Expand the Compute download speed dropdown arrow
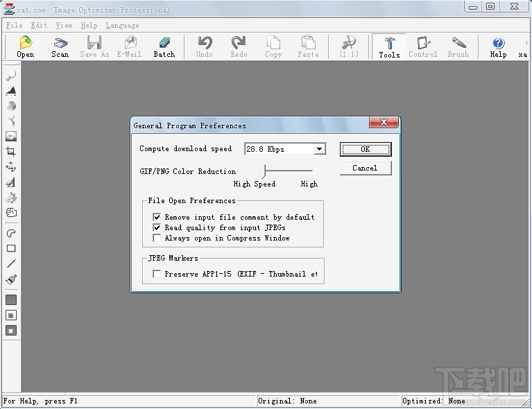This screenshot has height=409, width=532. click(319, 149)
